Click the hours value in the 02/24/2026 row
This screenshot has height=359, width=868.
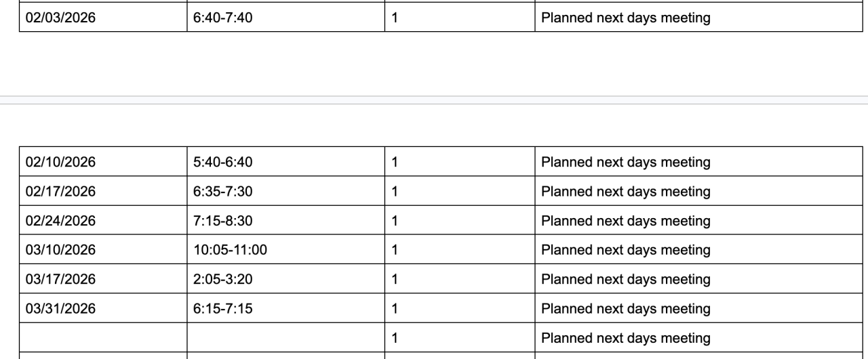point(395,221)
